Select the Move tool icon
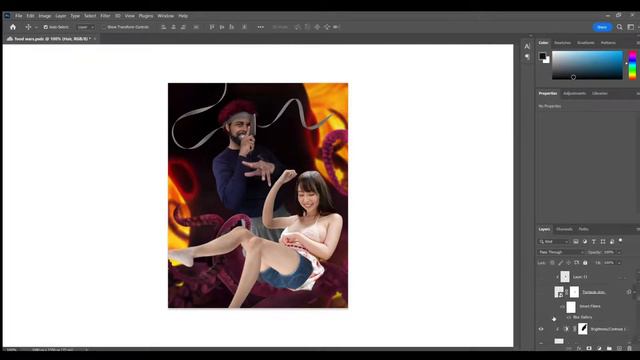 (x=28, y=27)
